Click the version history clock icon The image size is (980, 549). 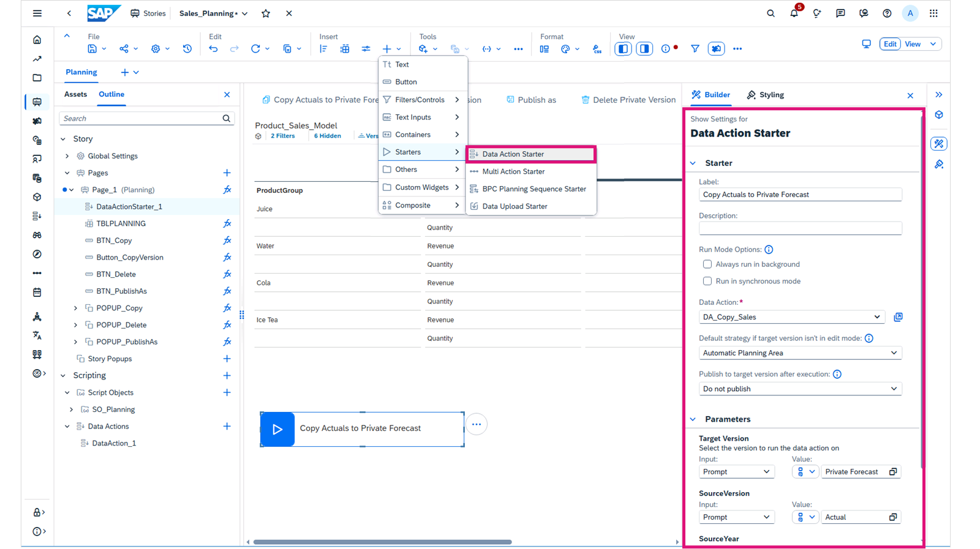click(187, 48)
